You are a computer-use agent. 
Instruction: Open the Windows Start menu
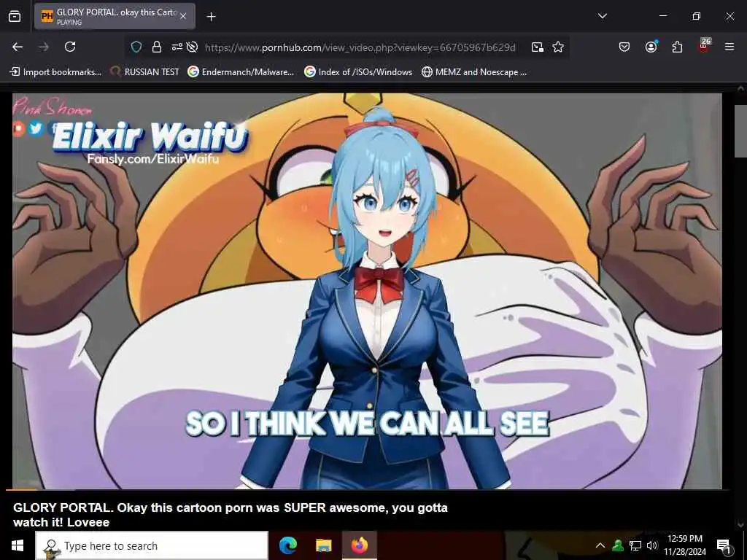(18, 545)
